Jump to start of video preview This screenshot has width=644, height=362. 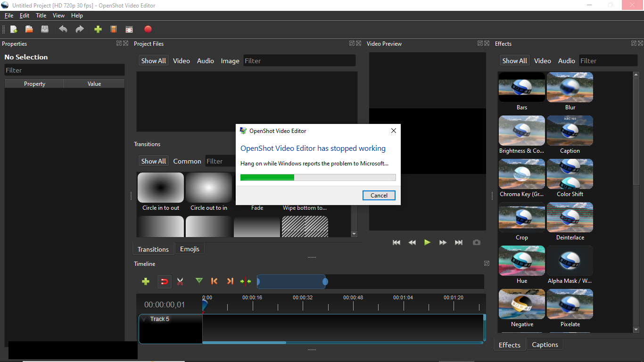point(396,242)
